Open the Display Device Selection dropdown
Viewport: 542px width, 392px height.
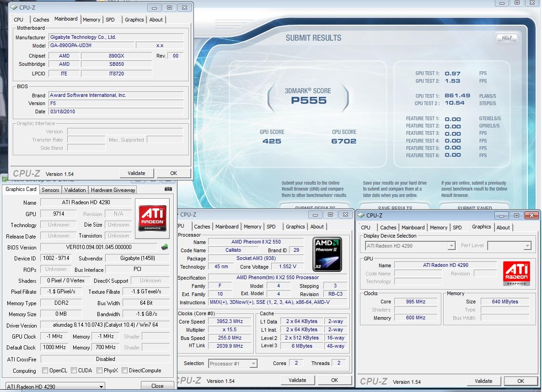451,245
